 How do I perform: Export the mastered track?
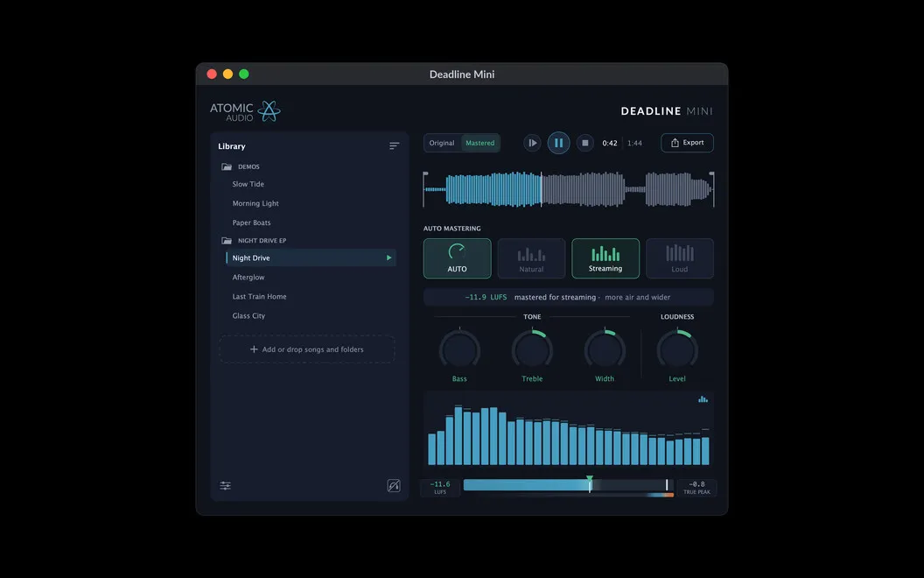tap(687, 143)
